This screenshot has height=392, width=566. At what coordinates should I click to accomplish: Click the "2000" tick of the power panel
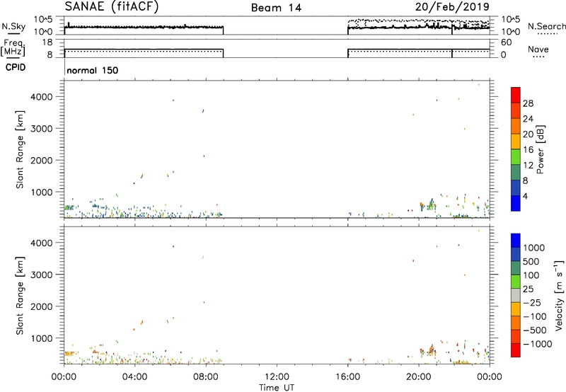pos(42,160)
